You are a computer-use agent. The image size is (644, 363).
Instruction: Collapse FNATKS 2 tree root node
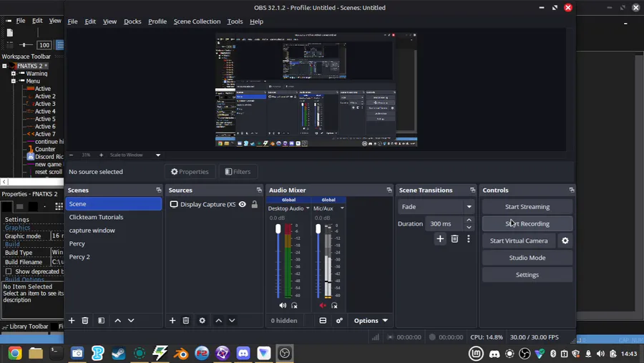pos(4,66)
